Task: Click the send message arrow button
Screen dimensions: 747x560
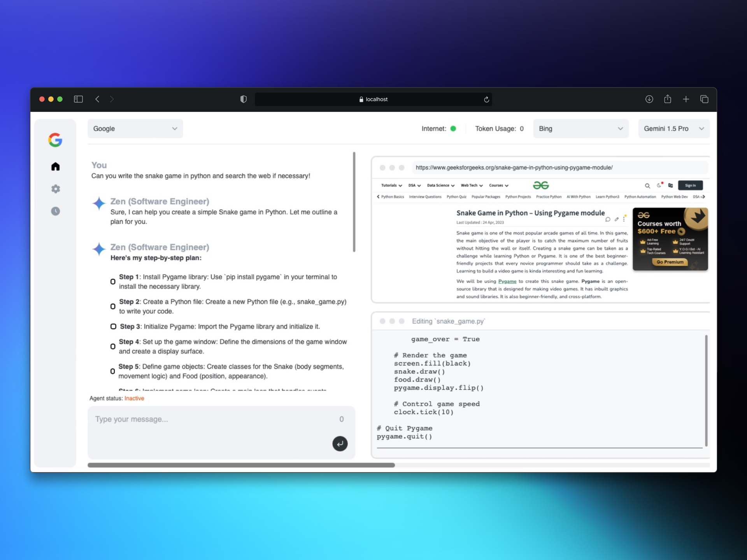Action: coord(340,443)
